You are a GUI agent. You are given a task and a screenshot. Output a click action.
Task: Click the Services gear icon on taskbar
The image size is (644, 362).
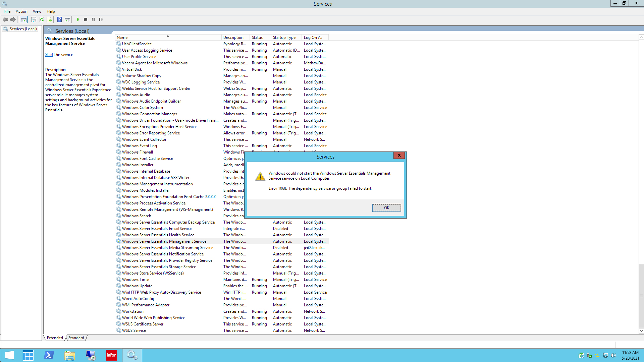click(x=132, y=355)
